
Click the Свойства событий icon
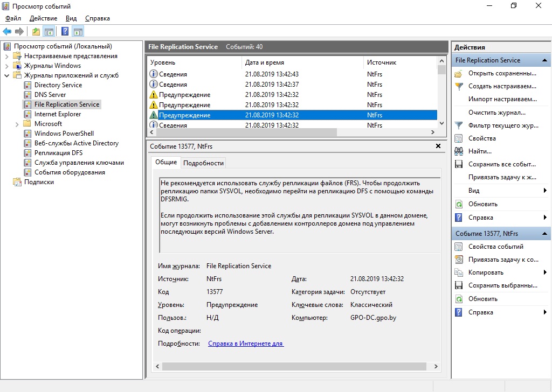[x=458, y=247]
